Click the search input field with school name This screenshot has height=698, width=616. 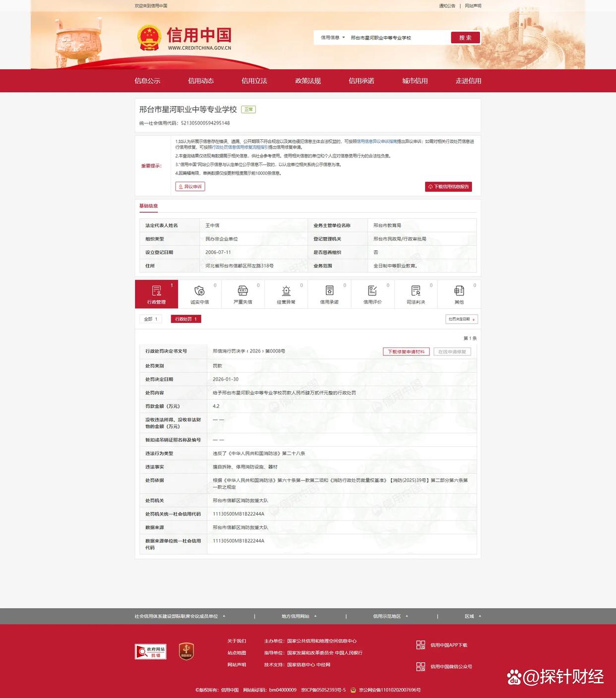pyautogui.click(x=397, y=38)
